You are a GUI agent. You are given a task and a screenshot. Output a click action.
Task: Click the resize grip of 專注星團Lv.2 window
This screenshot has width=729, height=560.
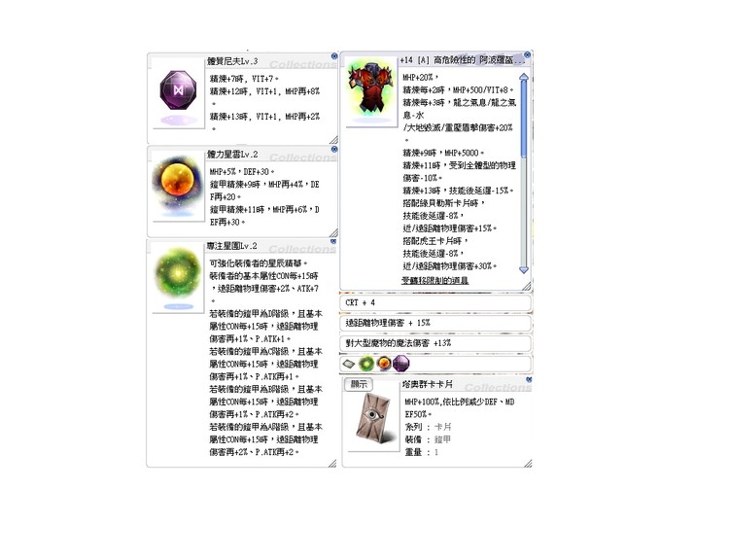pyautogui.click(x=332, y=463)
